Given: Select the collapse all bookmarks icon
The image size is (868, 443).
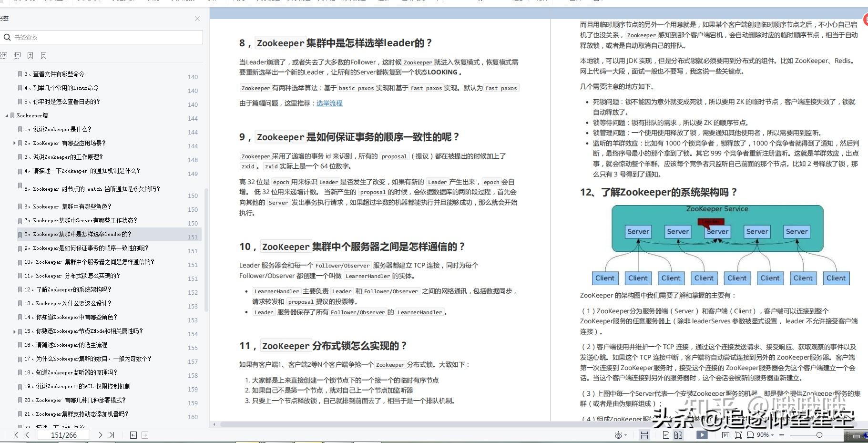Looking at the screenshot, I should [x=17, y=55].
